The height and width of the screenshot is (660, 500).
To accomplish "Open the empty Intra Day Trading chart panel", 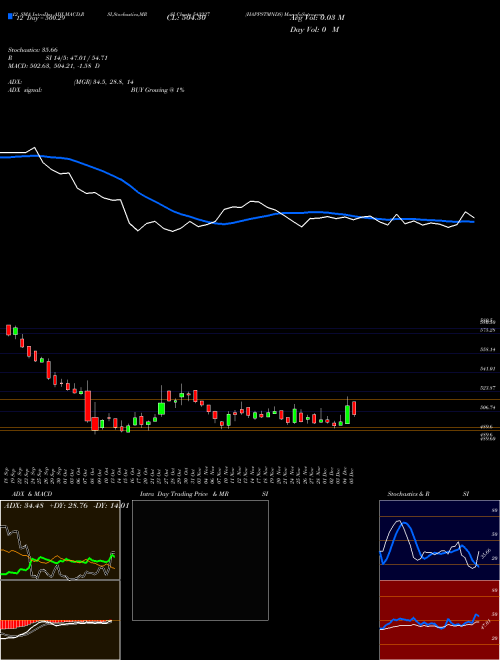I will 200,560.
